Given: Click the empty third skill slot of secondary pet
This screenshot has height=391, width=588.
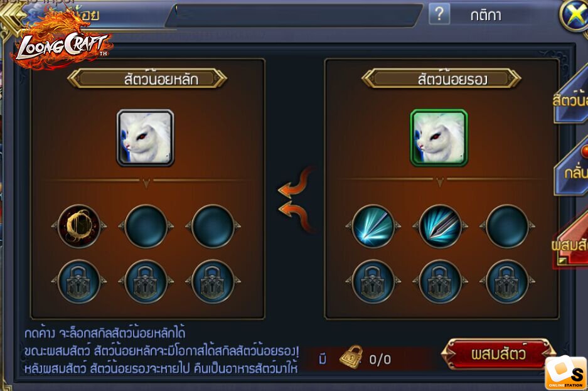Looking at the screenshot, I should [x=507, y=226].
